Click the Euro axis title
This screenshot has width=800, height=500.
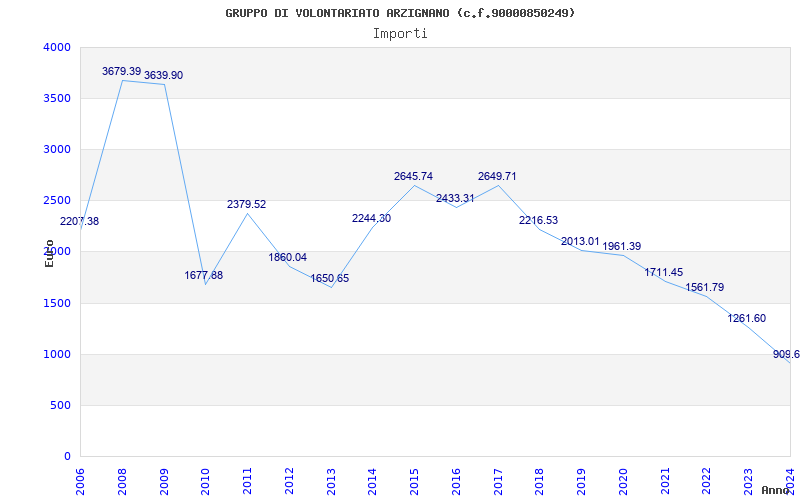(49, 254)
